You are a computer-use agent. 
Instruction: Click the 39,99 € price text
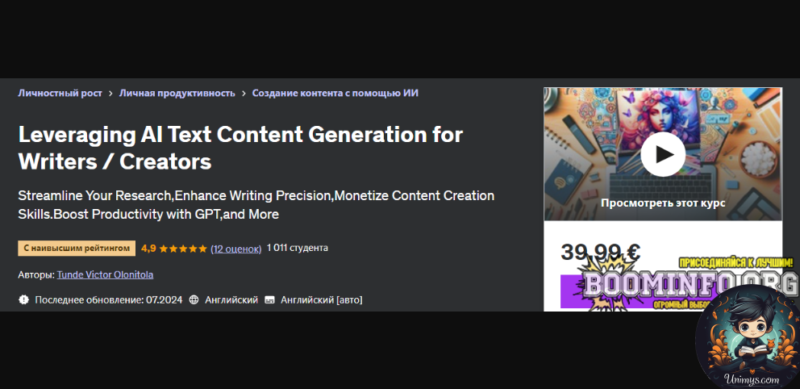(x=601, y=252)
